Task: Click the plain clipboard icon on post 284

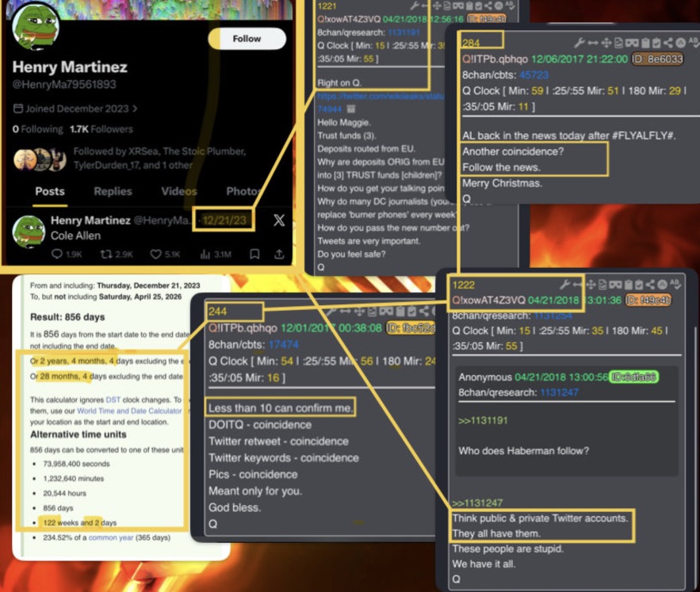Action: point(645,43)
